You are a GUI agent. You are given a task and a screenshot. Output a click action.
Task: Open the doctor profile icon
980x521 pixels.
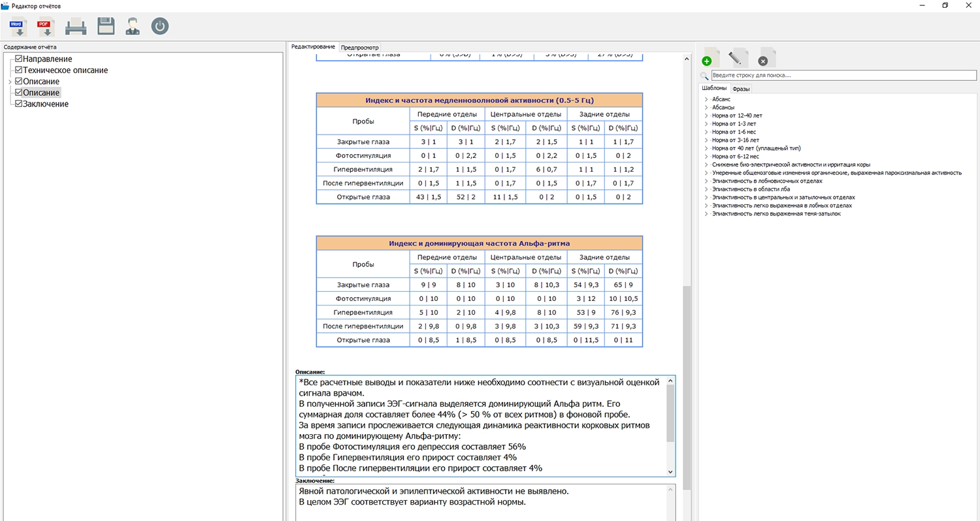coord(133,27)
